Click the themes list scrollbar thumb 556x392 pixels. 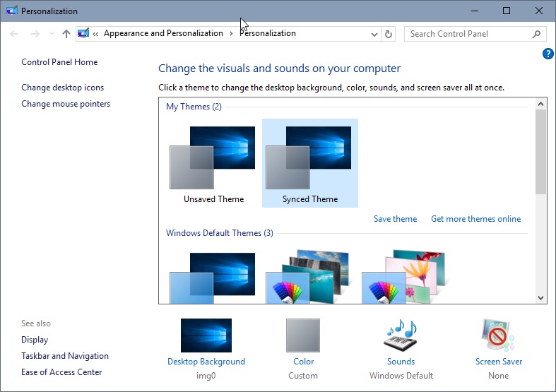540,152
